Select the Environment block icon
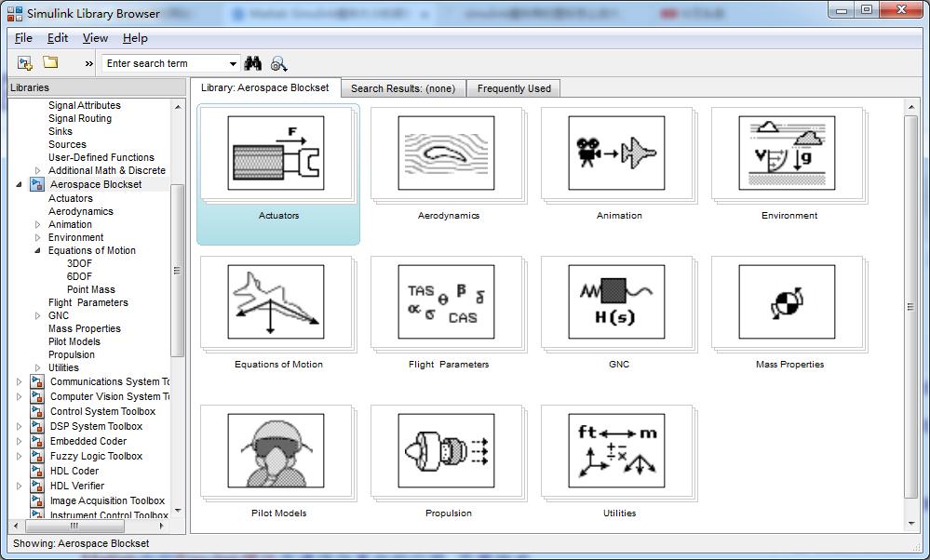Image resolution: width=930 pixels, height=560 pixels. pos(788,153)
